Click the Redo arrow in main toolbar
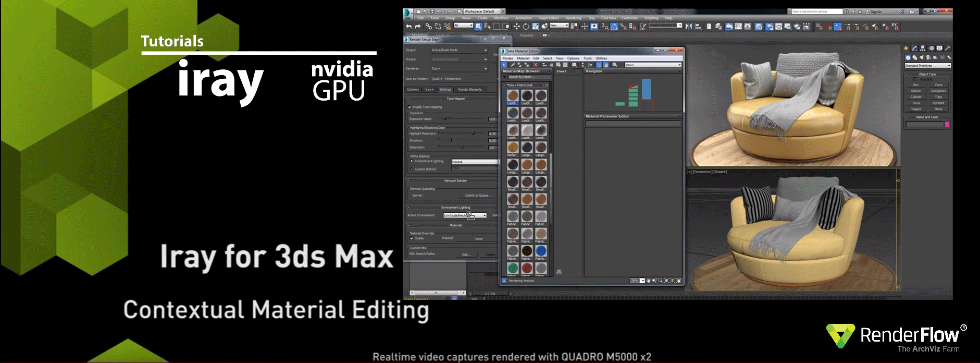This screenshot has height=363, width=980. click(417, 27)
